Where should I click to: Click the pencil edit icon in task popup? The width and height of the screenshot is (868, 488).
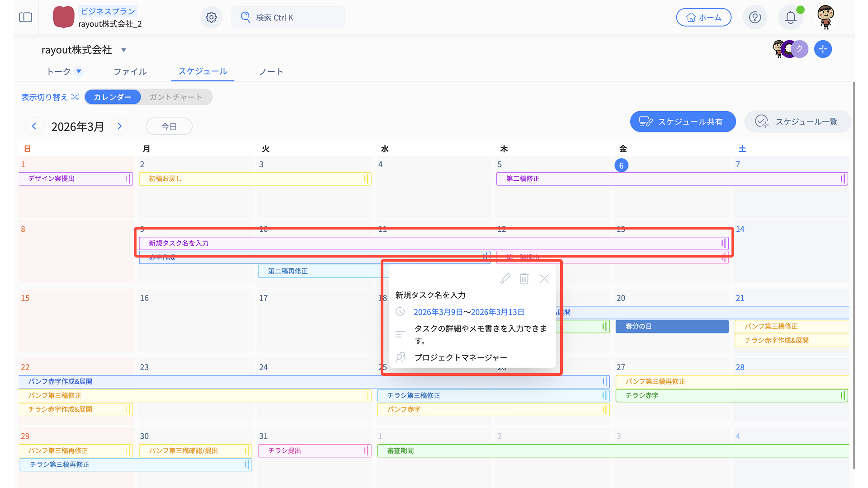pyautogui.click(x=505, y=278)
